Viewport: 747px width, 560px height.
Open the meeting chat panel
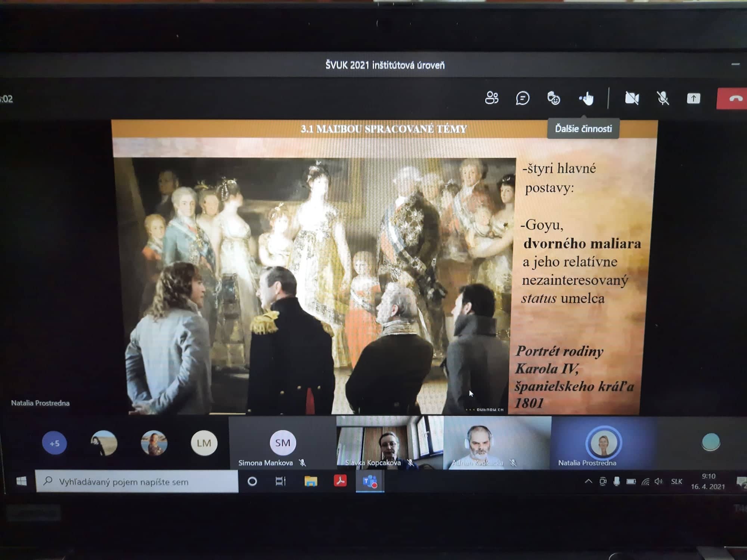coord(523,99)
